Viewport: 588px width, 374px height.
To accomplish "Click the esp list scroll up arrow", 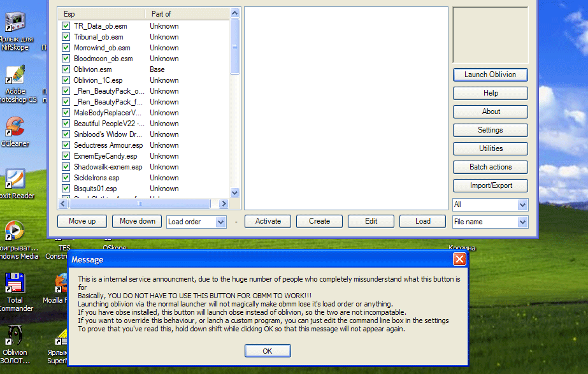I will 234,13.
